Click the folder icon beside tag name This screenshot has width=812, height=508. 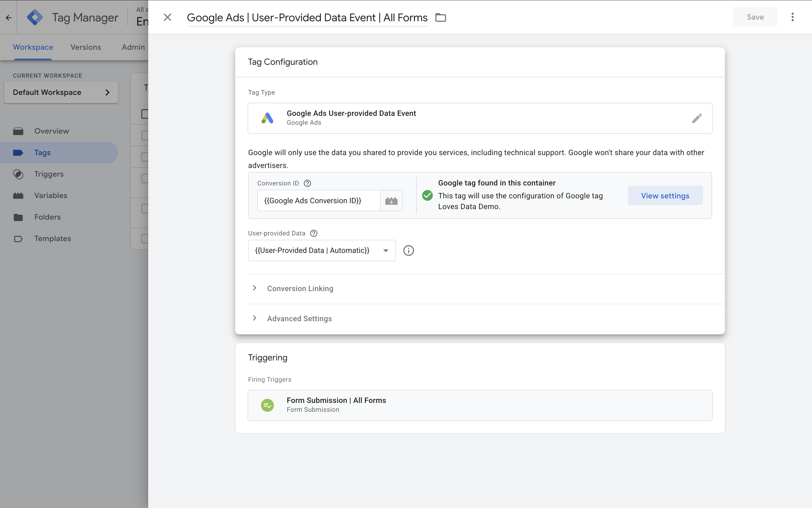tap(441, 17)
